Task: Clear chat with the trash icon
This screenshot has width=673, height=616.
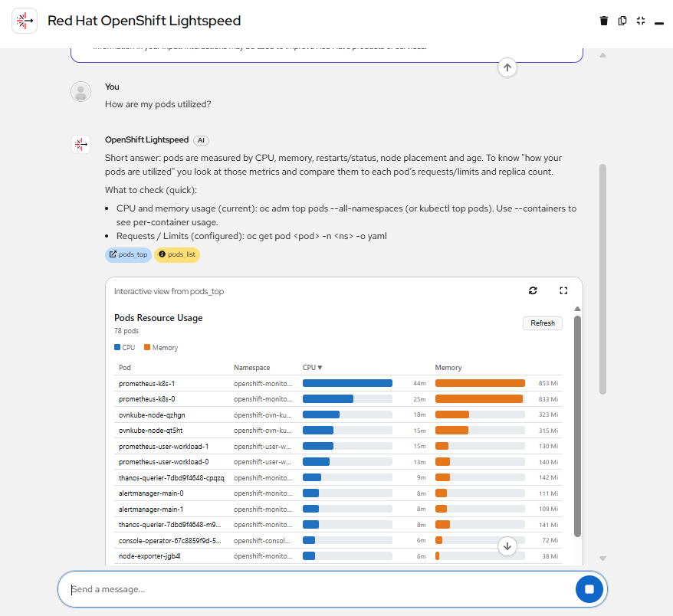Action: point(604,21)
